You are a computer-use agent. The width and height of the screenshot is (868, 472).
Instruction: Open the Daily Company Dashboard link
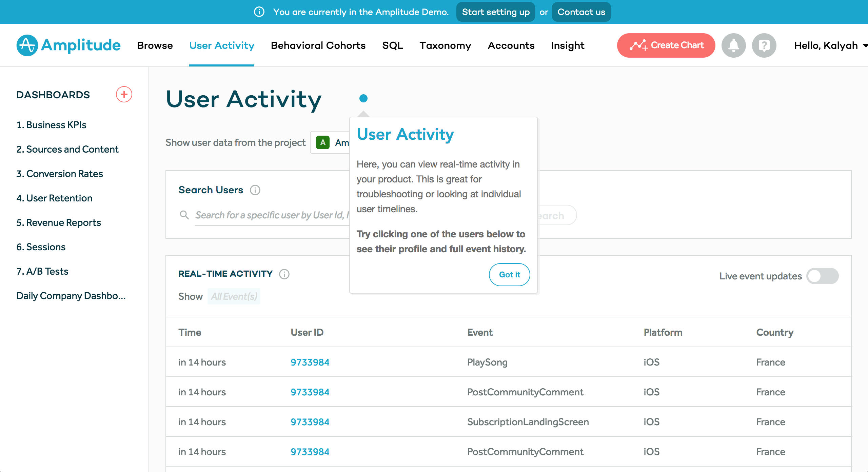[x=71, y=296]
